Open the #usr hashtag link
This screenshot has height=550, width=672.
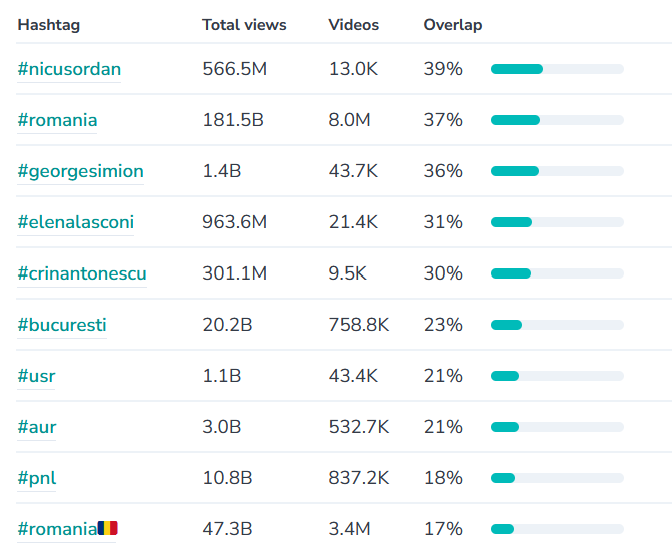(x=36, y=376)
